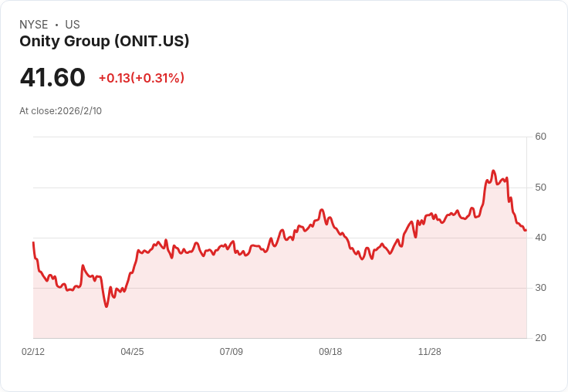Click the 50 price axis label
This screenshot has height=392, width=568.
coord(540,188)
